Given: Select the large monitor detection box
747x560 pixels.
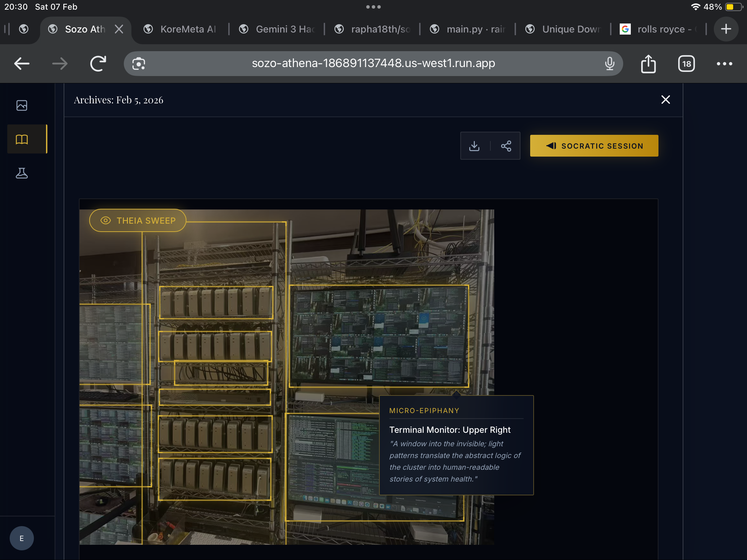Looking at the screenshot, I should point(379,336).
